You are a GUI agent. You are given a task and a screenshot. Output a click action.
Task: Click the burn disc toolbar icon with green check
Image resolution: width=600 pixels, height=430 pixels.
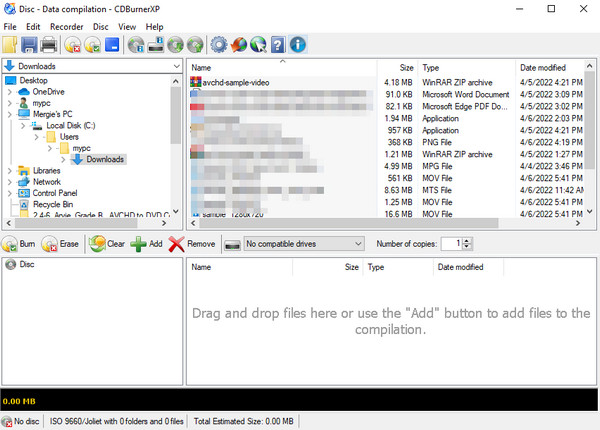[x=92, y=45]
